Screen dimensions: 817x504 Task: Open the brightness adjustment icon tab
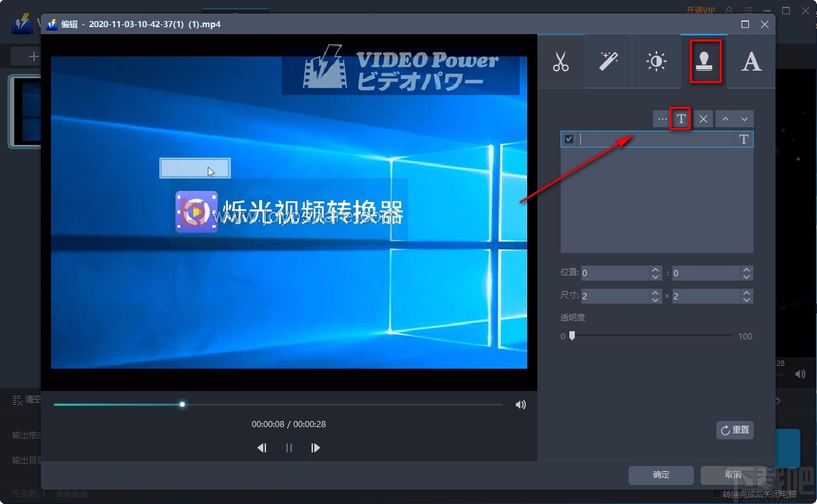656,61
